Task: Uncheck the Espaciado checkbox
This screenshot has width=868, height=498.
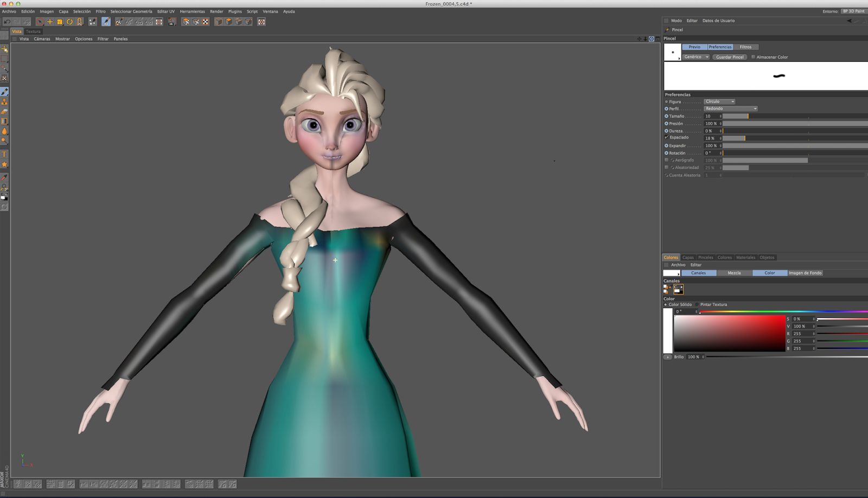Action: pyautogui.click(x=667, y=138)
